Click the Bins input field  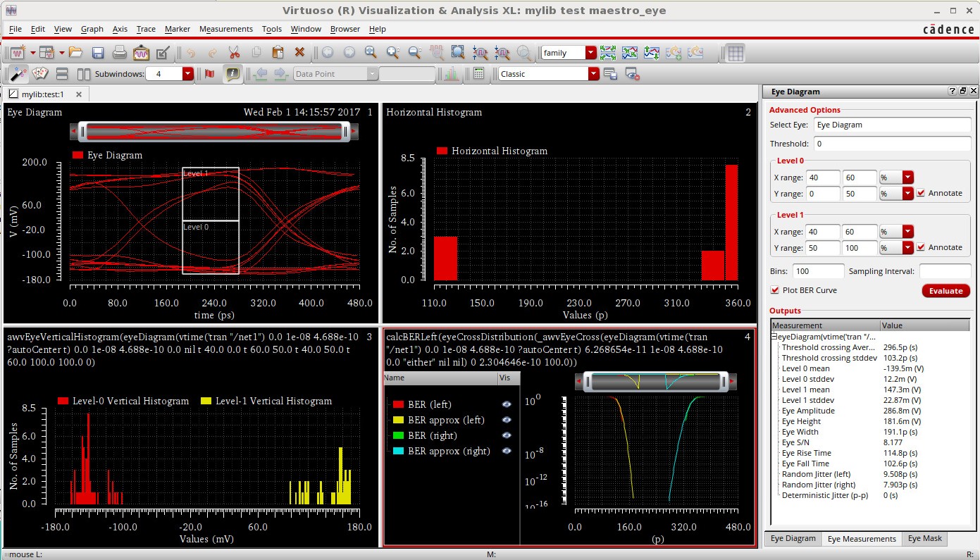point(818,271)
